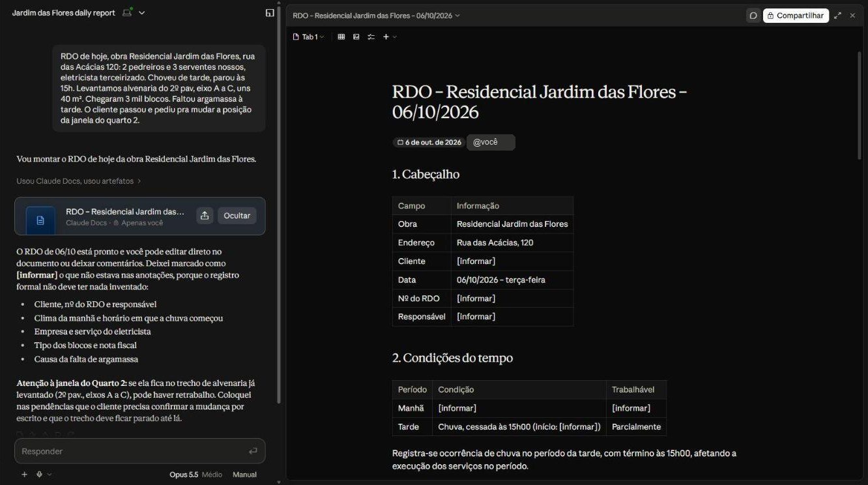868x485 pixels.
Task: Close the document panel
Action: click(x=852, y=16)
